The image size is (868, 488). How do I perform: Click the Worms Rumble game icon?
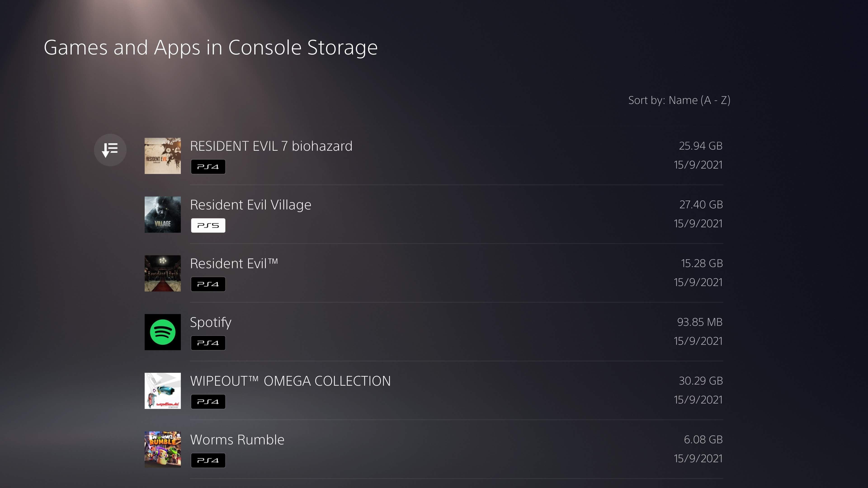pos(163,449)
